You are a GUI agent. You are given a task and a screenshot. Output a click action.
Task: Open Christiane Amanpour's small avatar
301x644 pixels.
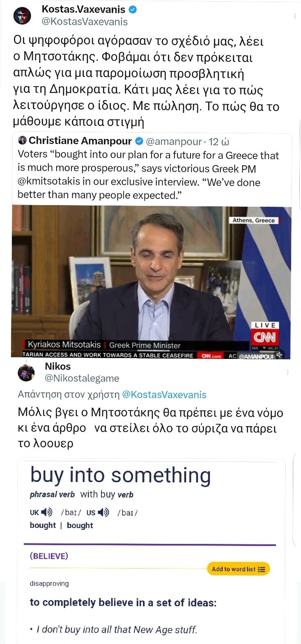click(22, 141)
